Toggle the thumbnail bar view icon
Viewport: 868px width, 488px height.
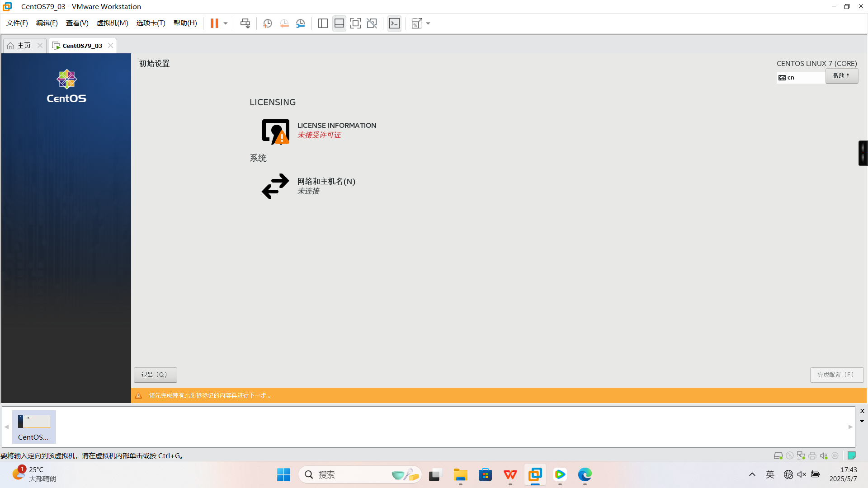point(339,23)
